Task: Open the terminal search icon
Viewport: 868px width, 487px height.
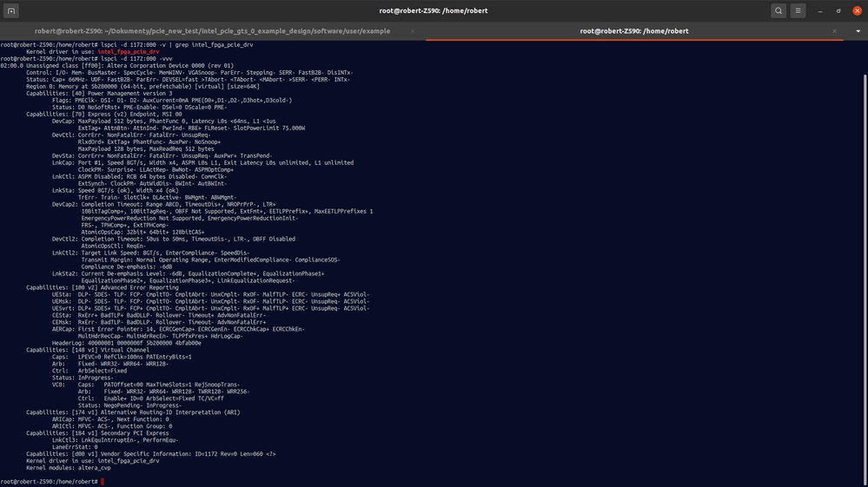Action: coord(779,10)
